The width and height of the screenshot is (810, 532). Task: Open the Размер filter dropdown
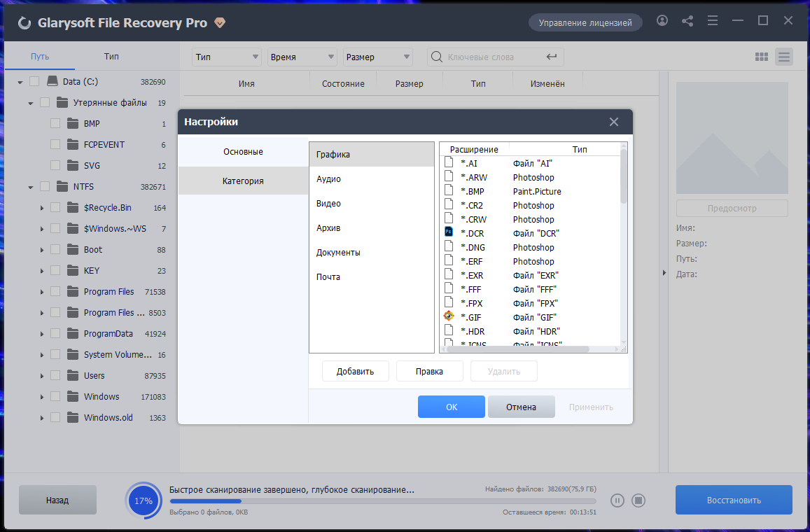click(377, 57)
